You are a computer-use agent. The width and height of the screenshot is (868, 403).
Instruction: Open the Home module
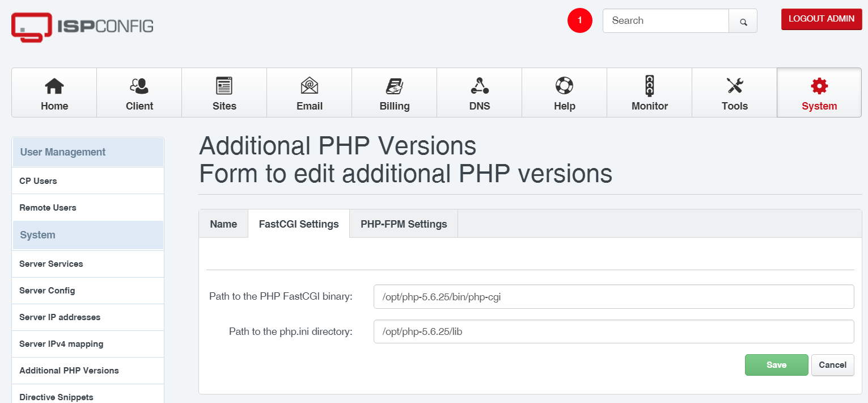(x=54, y=93)
